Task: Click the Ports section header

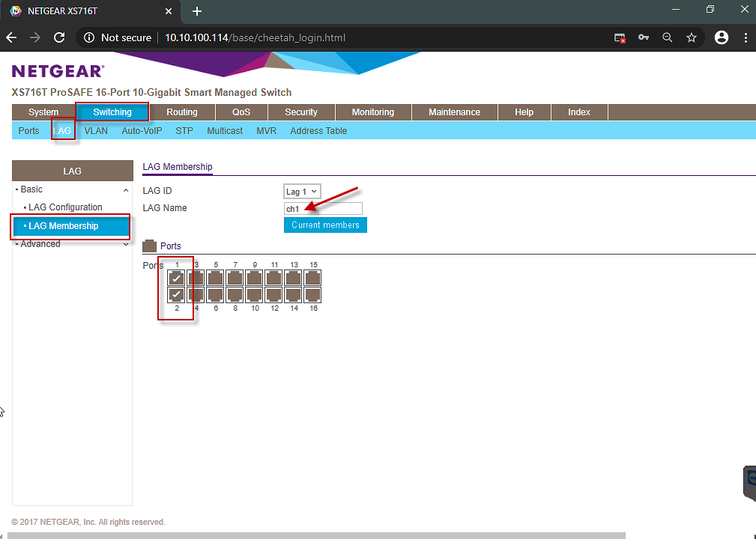Action: tap(170, 246)
